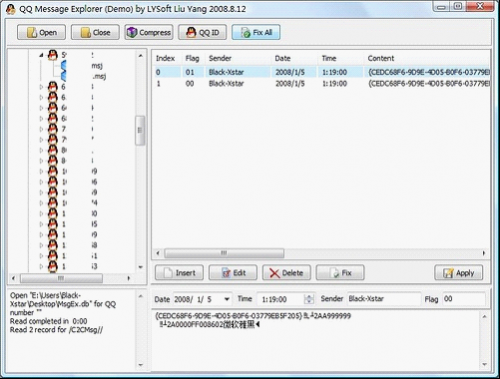500x379 pixels.
Task: Click the Content cell of record index 1
Action: pos(428,83)
